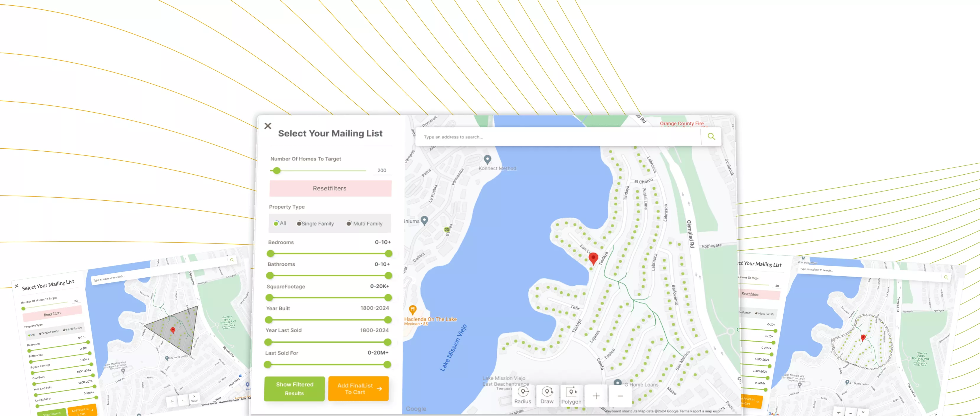This screenshot has height=416, width=980.
Task: Click the Number Of Homes slider handle
Action: coord(277,170)
